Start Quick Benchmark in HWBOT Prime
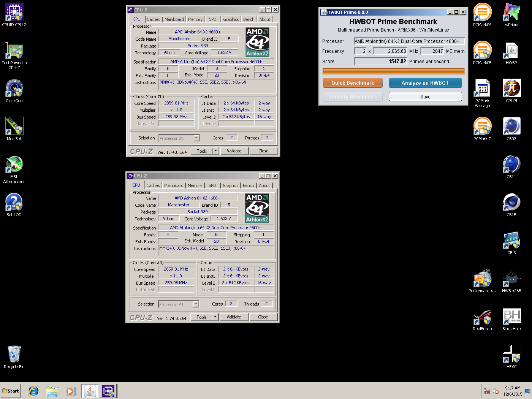532x399 pixels. pyautogui.click(x=353, y=83)
